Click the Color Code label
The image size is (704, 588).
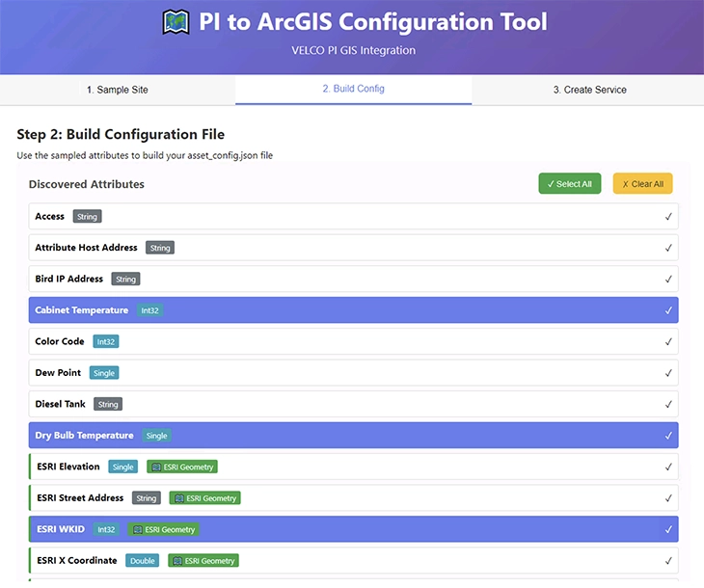[60, 341]
